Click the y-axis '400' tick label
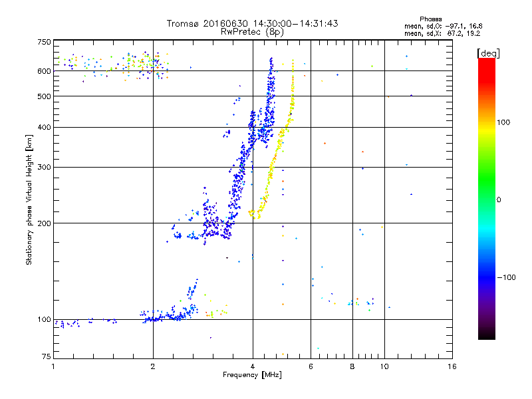The width and height of the screenshot is (532, 399). [44, 127]
